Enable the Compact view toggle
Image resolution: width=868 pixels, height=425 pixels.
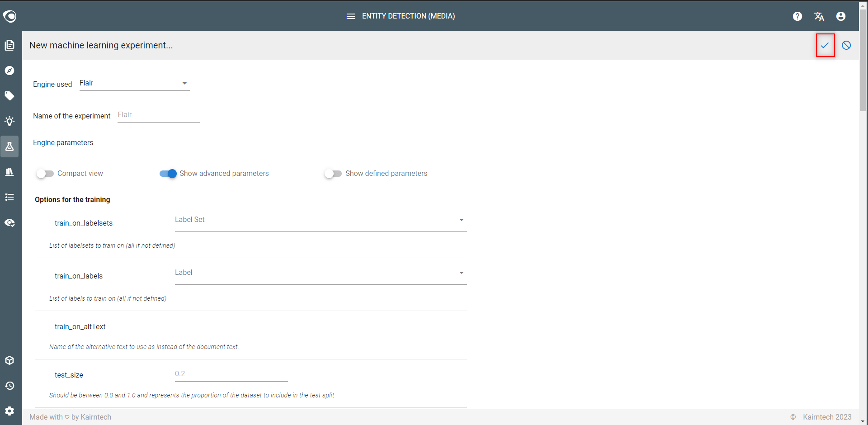pos(45,174)
